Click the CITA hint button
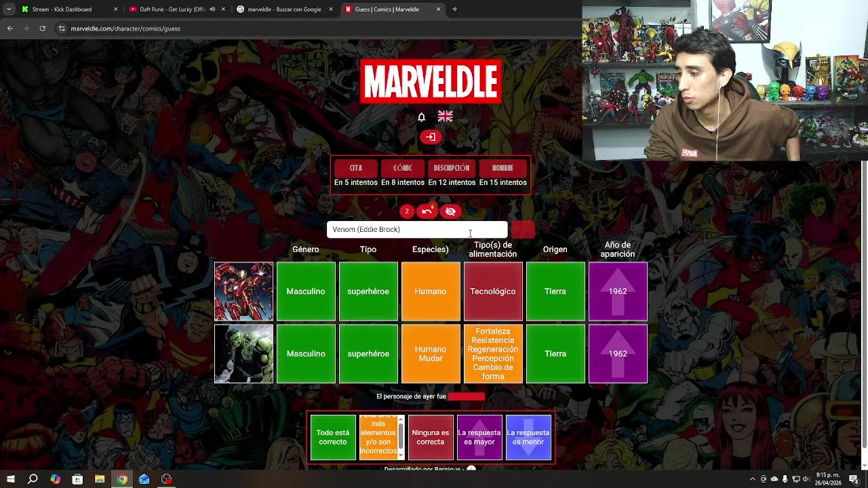The height and width of the screenshot is (488, 868). tap(356, 168)
